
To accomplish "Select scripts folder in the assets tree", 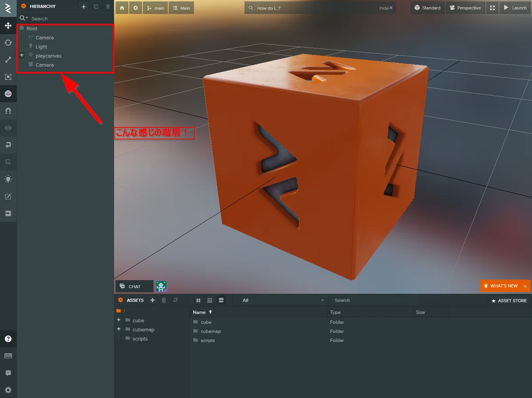I will click(x=140, y=339).
